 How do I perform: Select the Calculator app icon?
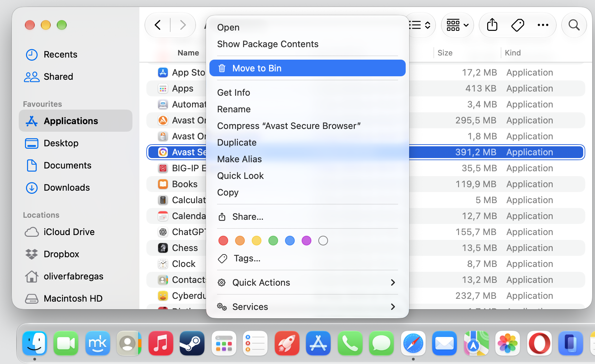tap(163, 200)
